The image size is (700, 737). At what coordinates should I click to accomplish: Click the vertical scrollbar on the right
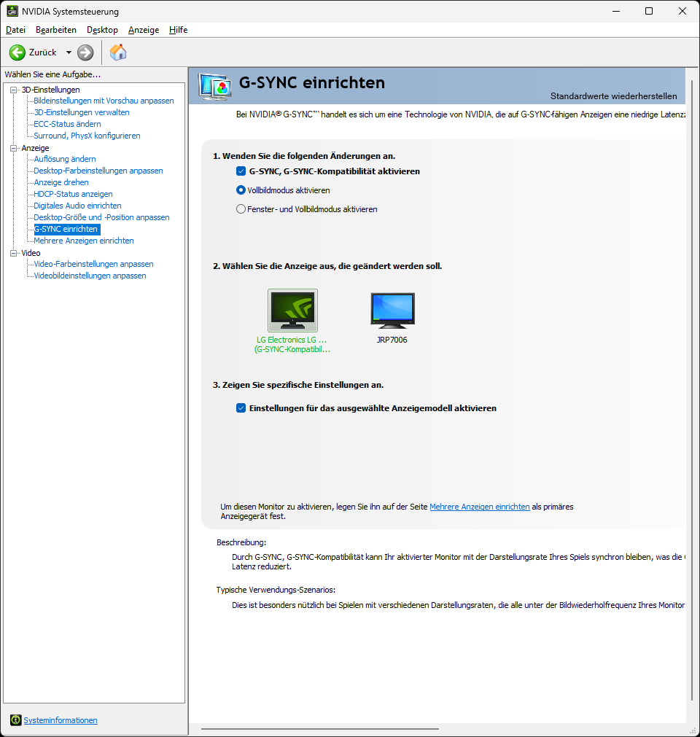pos(692,390)
